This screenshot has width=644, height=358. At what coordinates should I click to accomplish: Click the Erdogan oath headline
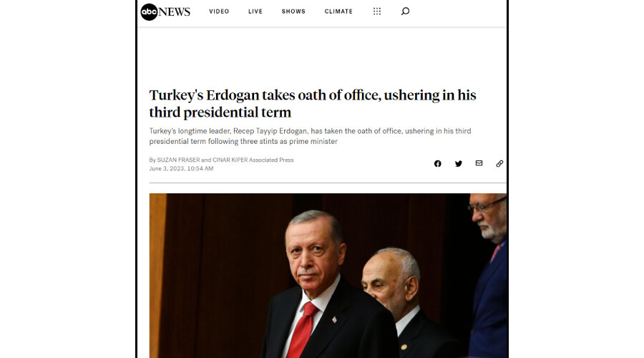(313, 104)
